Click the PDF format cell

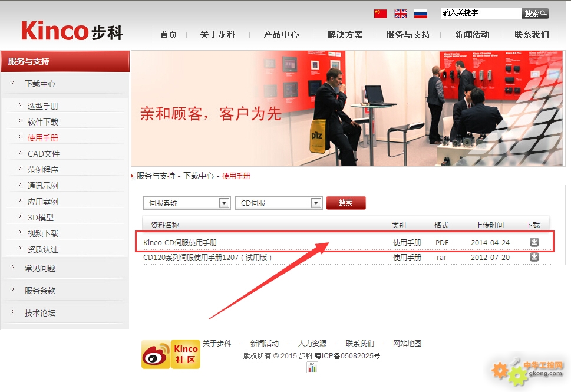tap(442, 242)
